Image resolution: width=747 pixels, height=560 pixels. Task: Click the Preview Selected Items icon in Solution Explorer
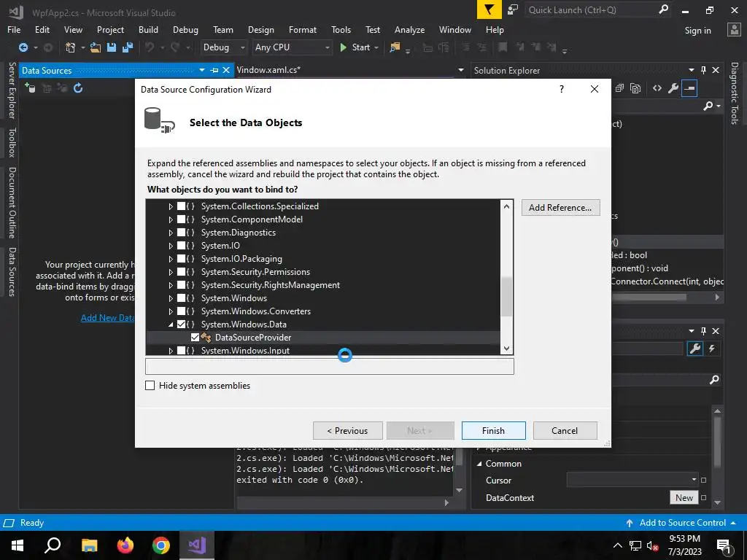(689, 88)
